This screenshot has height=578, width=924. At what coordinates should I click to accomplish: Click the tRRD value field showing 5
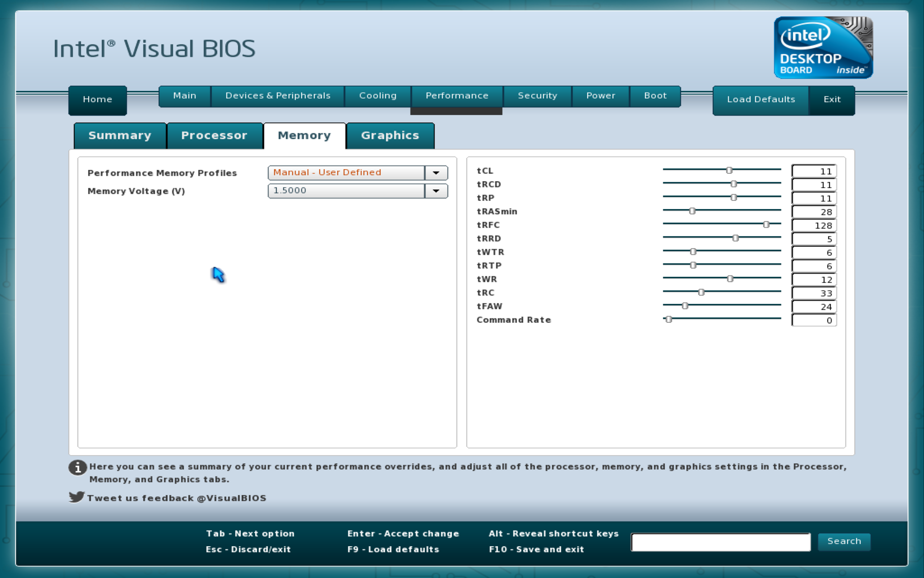pyautogui.click(x=814, y=238)
